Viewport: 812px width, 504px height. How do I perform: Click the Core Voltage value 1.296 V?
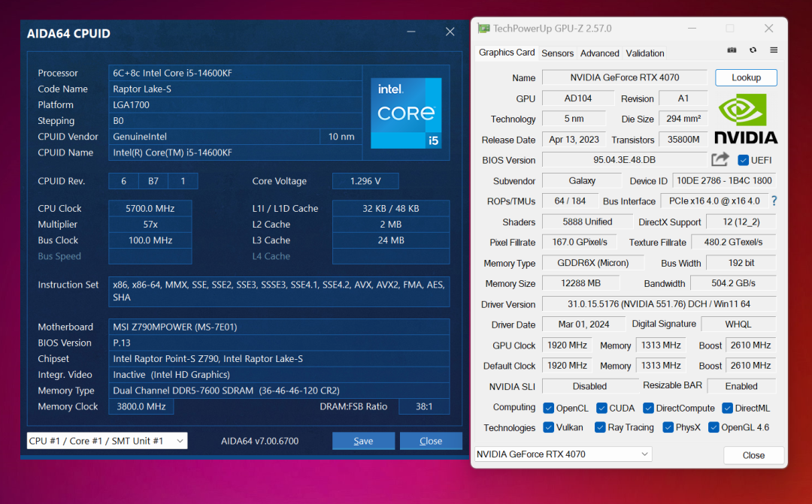(365, 181)
